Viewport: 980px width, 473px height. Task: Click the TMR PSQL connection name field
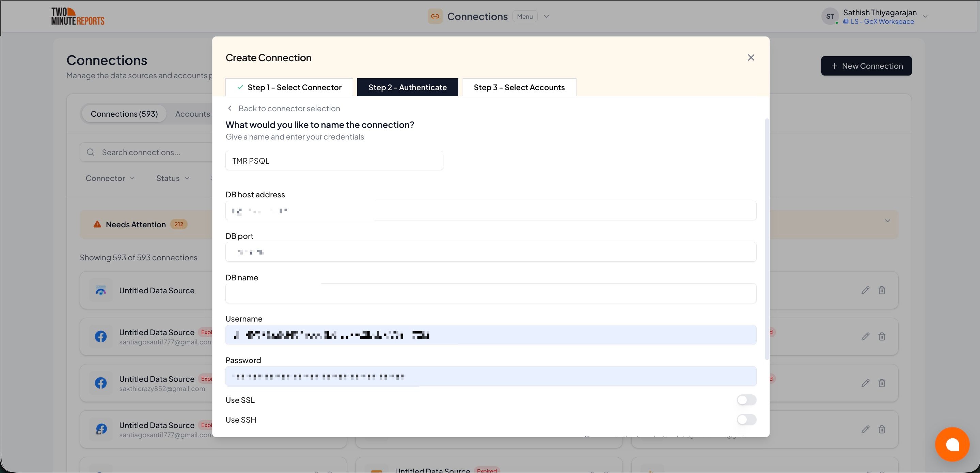pyautogui.click(x=334, y=160)
